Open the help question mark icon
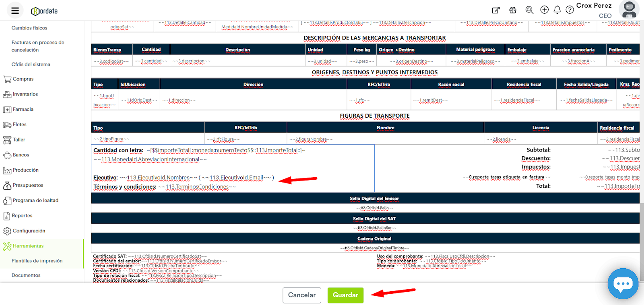 (570, 10)
